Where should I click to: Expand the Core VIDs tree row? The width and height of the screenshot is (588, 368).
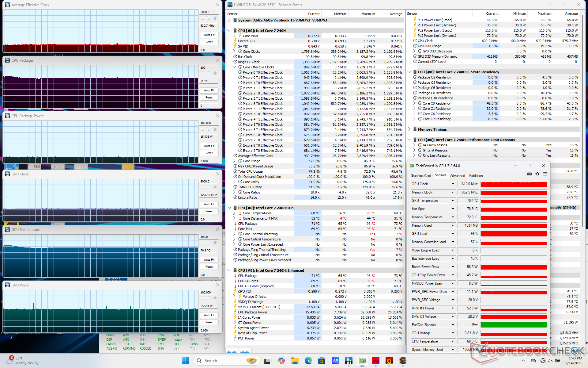[x=234, y=36]
